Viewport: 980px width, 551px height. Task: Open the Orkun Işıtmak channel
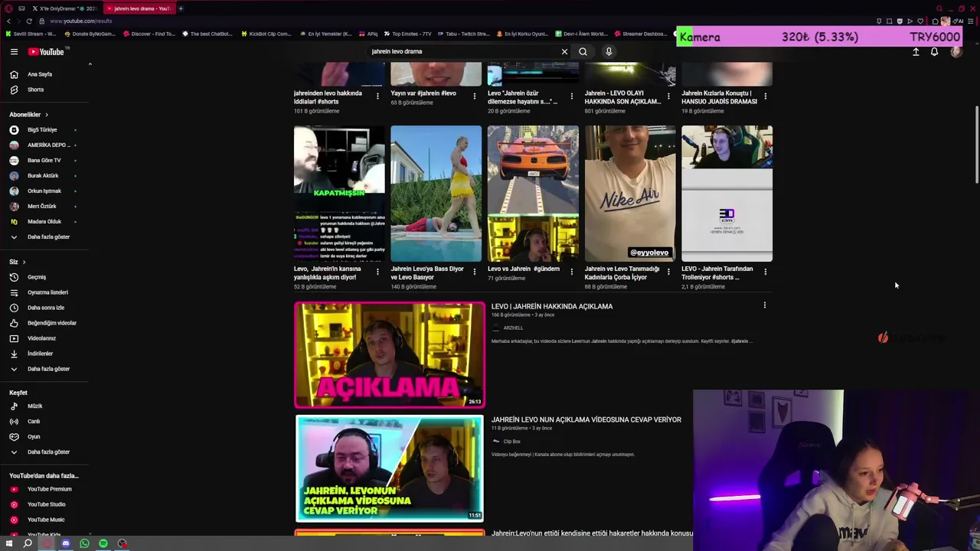pyautogui.click(x=44, y=191)
